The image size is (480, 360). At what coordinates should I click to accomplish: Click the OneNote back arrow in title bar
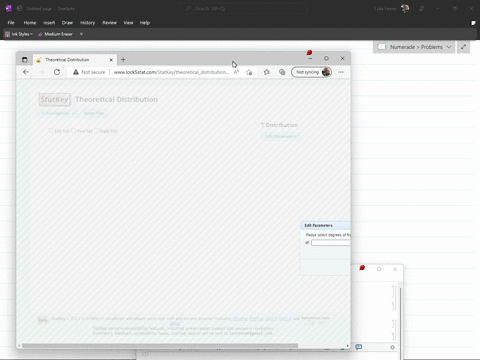20,8
